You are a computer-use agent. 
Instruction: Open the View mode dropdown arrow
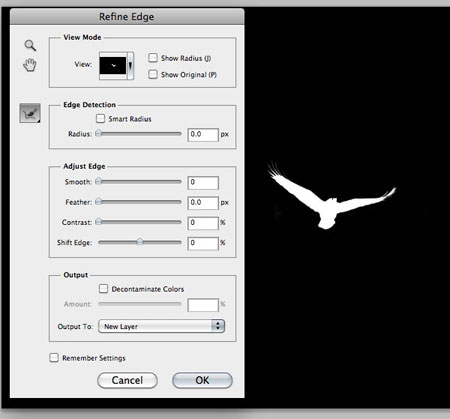coord(131,66)
